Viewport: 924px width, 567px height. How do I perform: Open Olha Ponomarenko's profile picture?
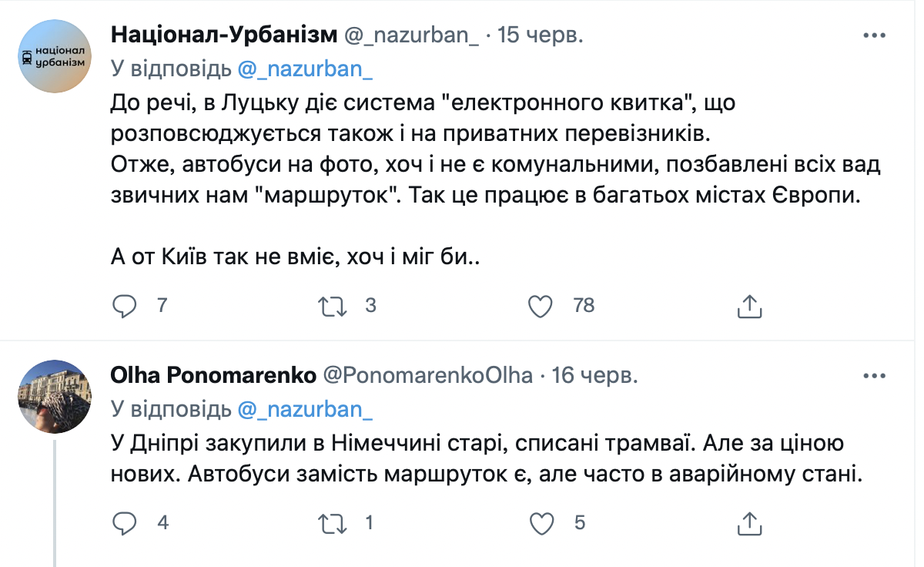54,396
